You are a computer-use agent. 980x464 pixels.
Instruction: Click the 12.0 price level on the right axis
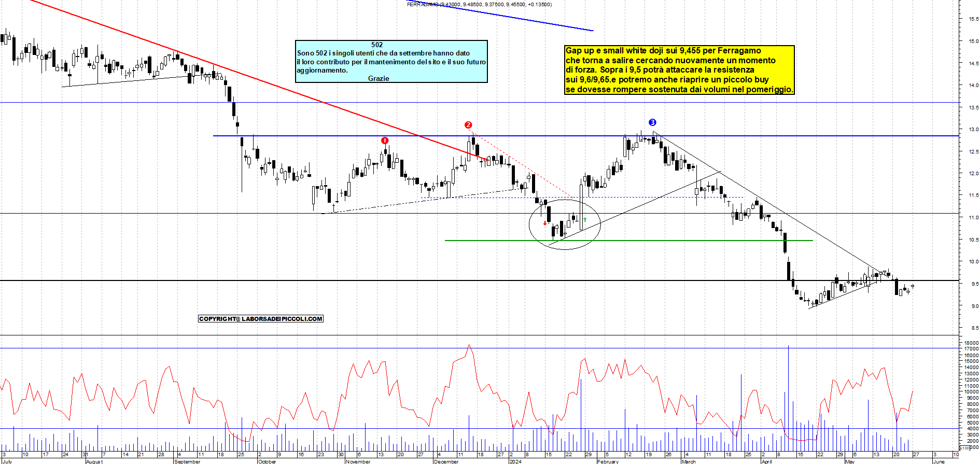974,174
